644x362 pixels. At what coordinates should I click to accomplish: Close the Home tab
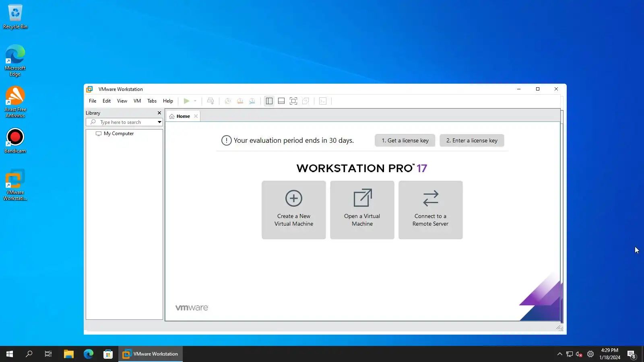pos(196,116)
